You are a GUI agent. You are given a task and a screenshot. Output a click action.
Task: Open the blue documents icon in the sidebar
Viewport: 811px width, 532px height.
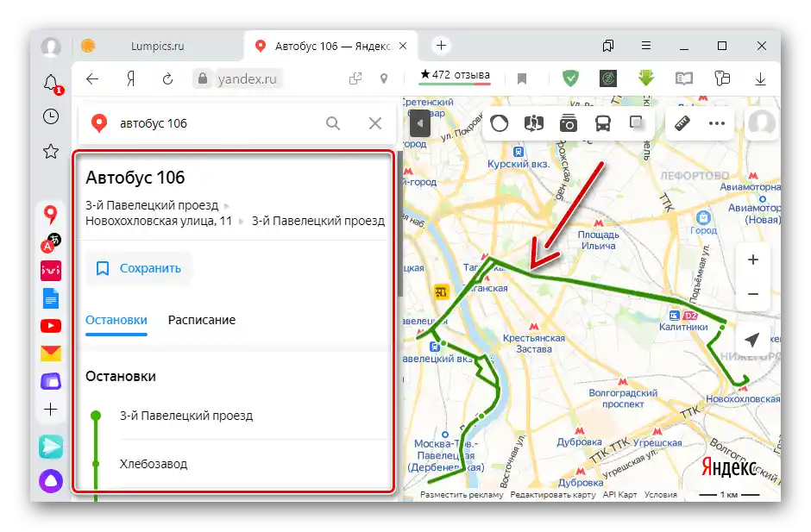[51, 298]
